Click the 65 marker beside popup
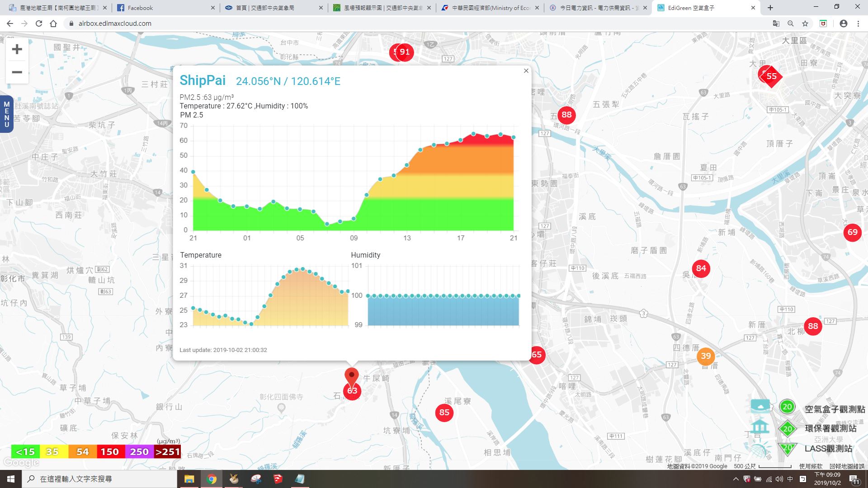 pos(537,355)
